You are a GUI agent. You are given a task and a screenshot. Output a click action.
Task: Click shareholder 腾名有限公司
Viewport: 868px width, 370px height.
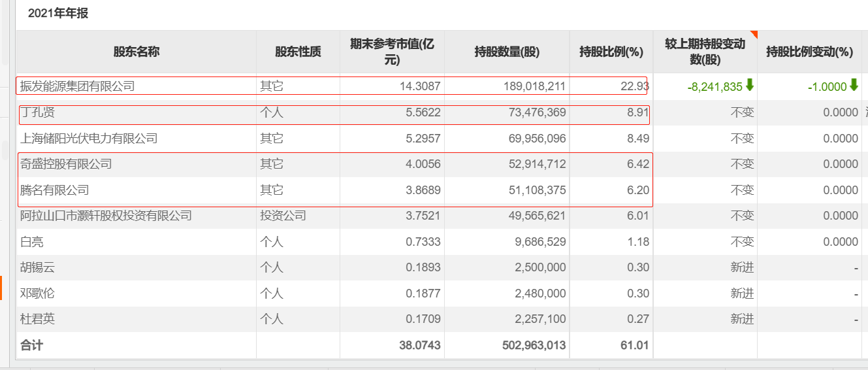click(x=55, y=190)
